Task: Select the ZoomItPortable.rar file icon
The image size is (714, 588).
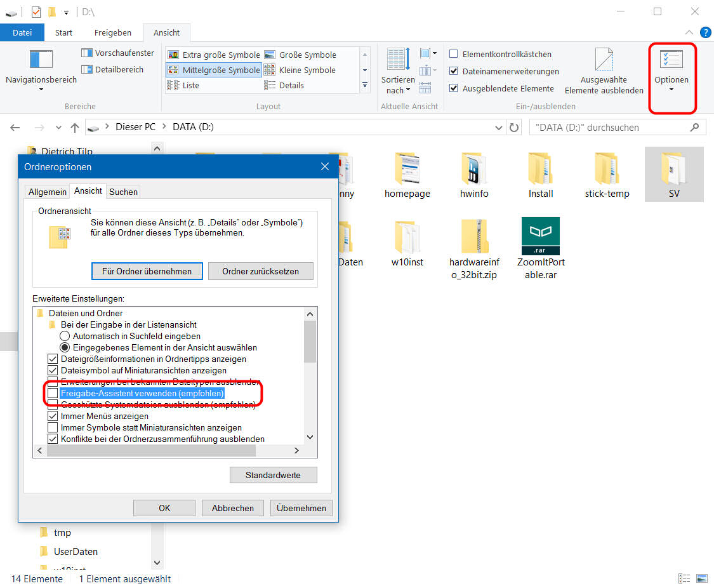Action: click(540, 236)
